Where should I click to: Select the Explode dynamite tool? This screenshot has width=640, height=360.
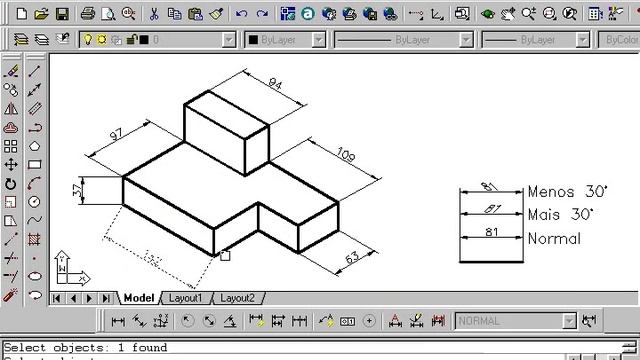(11, 295)
